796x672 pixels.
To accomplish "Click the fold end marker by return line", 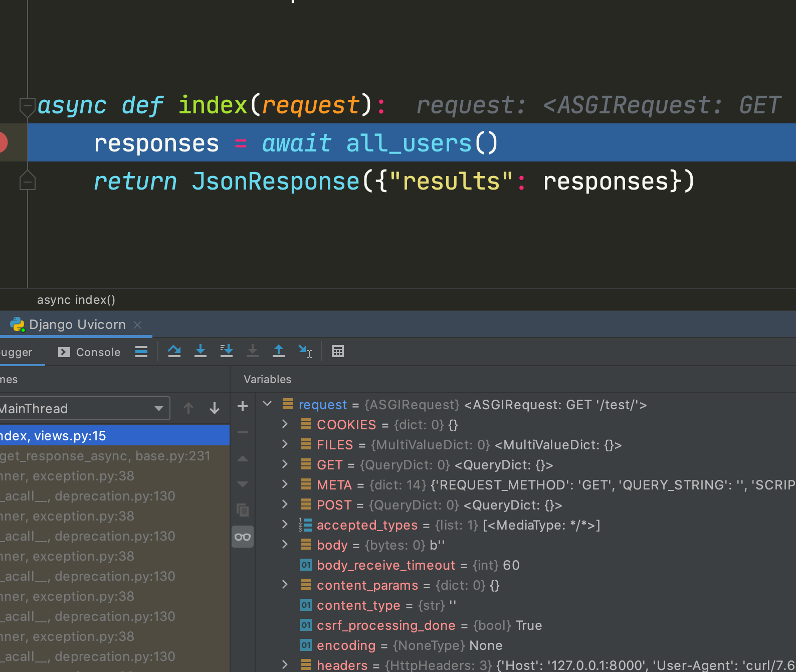I will 27,181.
